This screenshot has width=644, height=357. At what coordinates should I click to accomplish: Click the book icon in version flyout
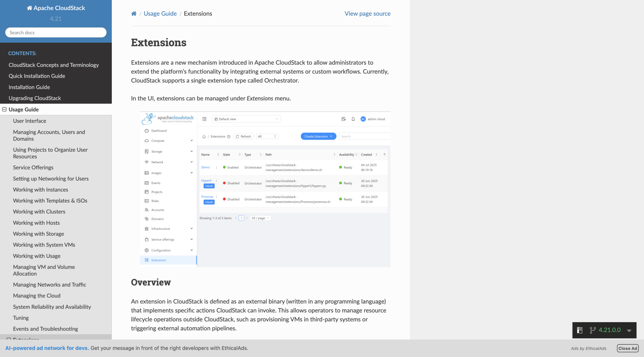(x=580, y=330)
